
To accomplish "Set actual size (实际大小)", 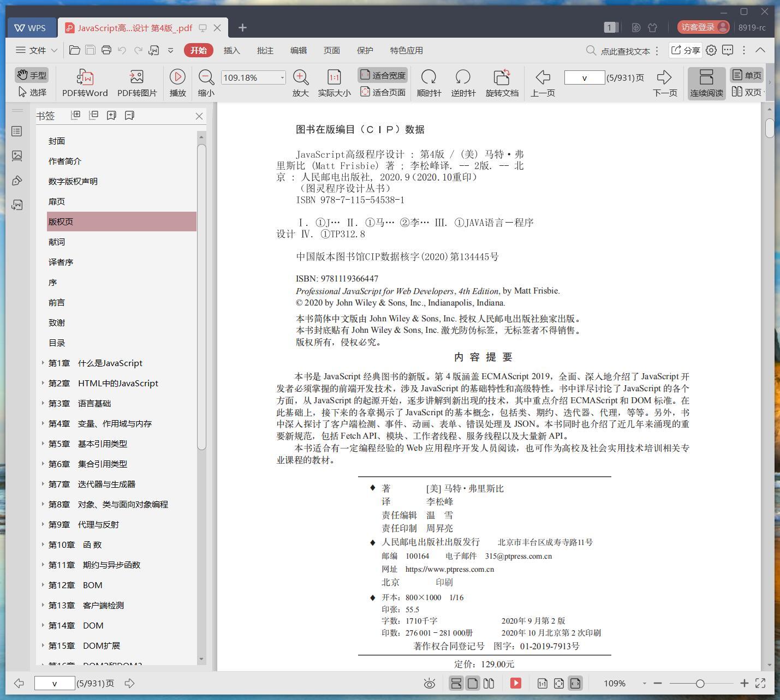I will pyautogui.click(x=334, y=83).
